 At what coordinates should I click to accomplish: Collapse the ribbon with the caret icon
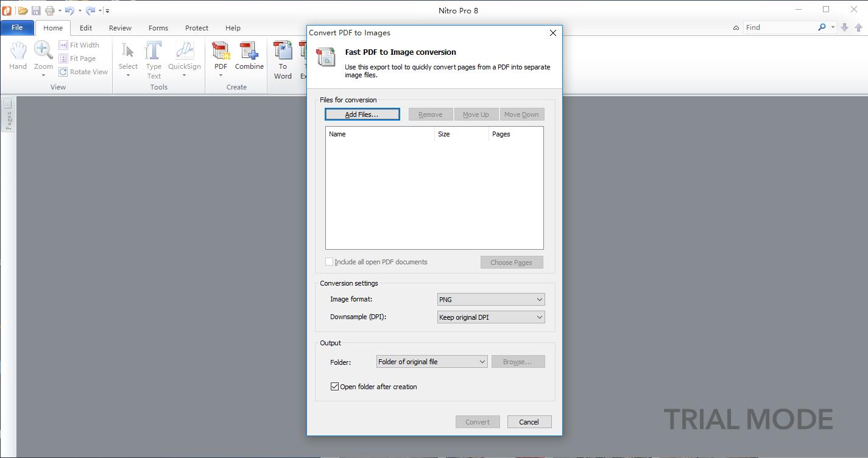(x=736, y=27)
